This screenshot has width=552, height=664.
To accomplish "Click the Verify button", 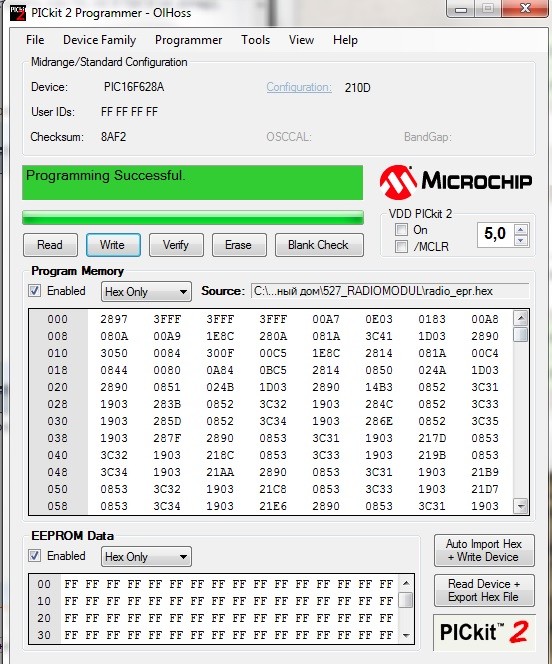I will tap(176, 245).
